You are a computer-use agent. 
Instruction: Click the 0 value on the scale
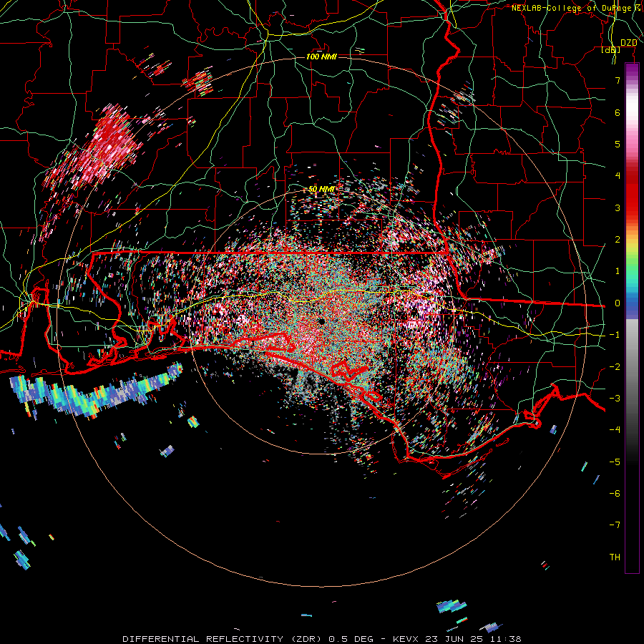click(x=618, y=303)
